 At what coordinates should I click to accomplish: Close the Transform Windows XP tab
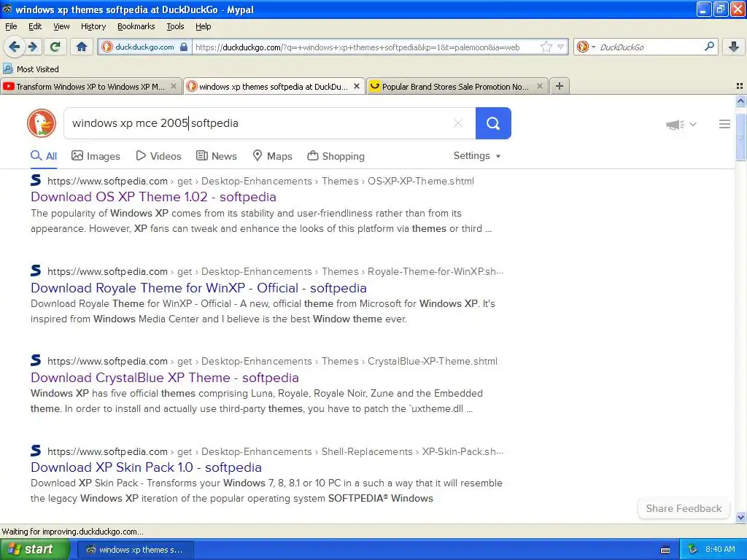tap(174, 86)
